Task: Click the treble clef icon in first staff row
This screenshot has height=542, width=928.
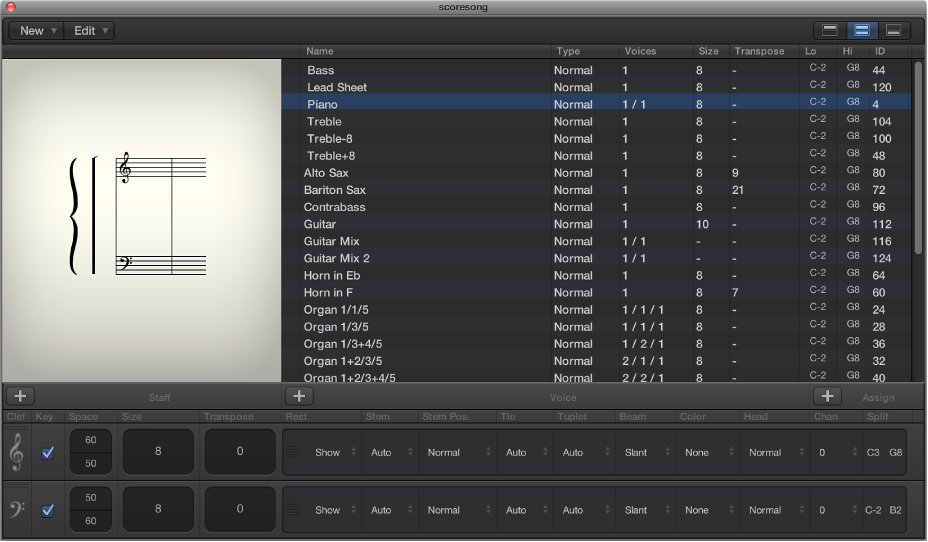Action: (17, 452)
